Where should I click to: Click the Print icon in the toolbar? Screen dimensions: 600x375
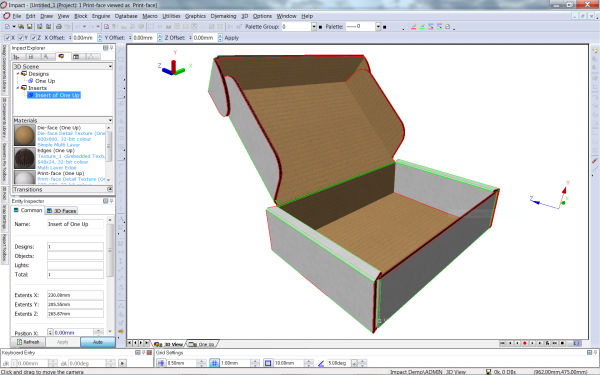[59, 27]
